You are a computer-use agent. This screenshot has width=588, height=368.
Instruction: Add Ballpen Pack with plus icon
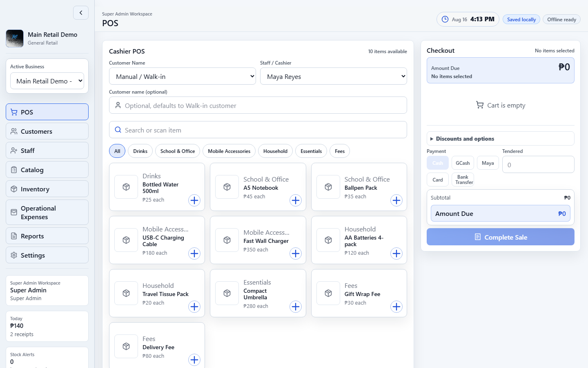click(396, 200)
